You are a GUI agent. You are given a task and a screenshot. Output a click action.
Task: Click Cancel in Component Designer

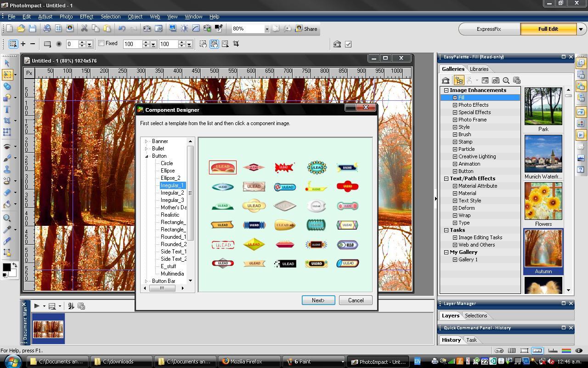point(356,300)
